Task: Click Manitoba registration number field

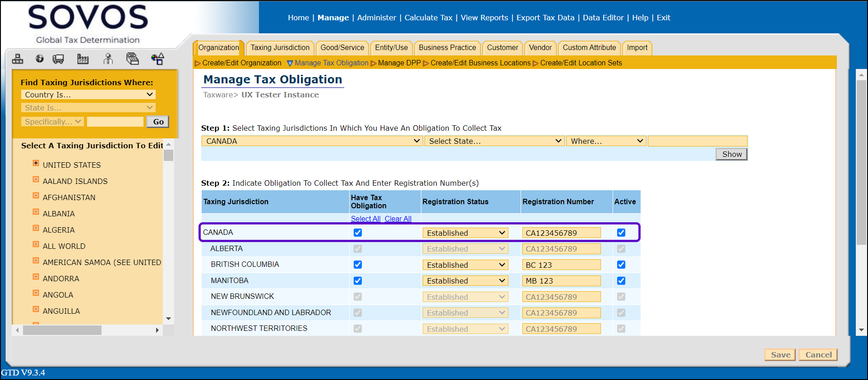Action: click(x=561, y=281)
